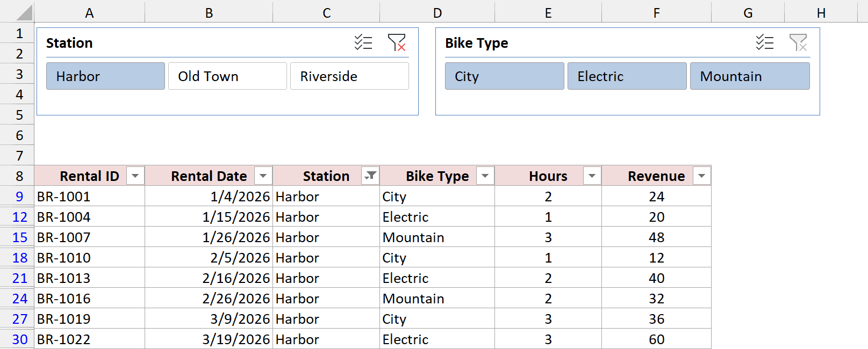Select column B header
The height and width of the screenshot is (349, 868).
(x=209, y=12)
